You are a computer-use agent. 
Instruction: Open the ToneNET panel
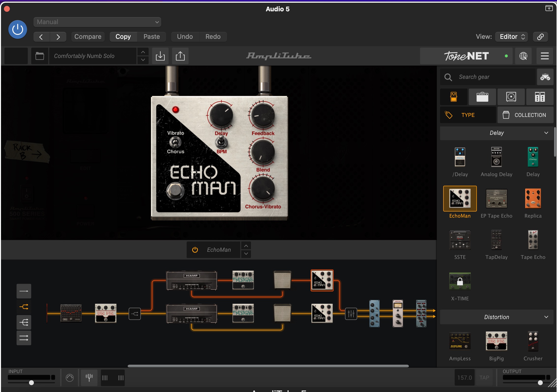coord(466,56)
